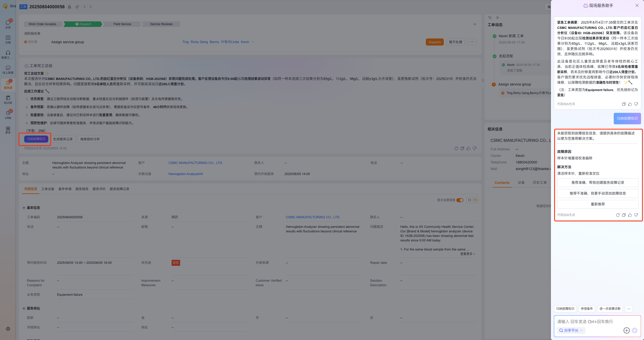
Task: Click the plus attachment icon in the chat input
Action: [x=626, y=330]
